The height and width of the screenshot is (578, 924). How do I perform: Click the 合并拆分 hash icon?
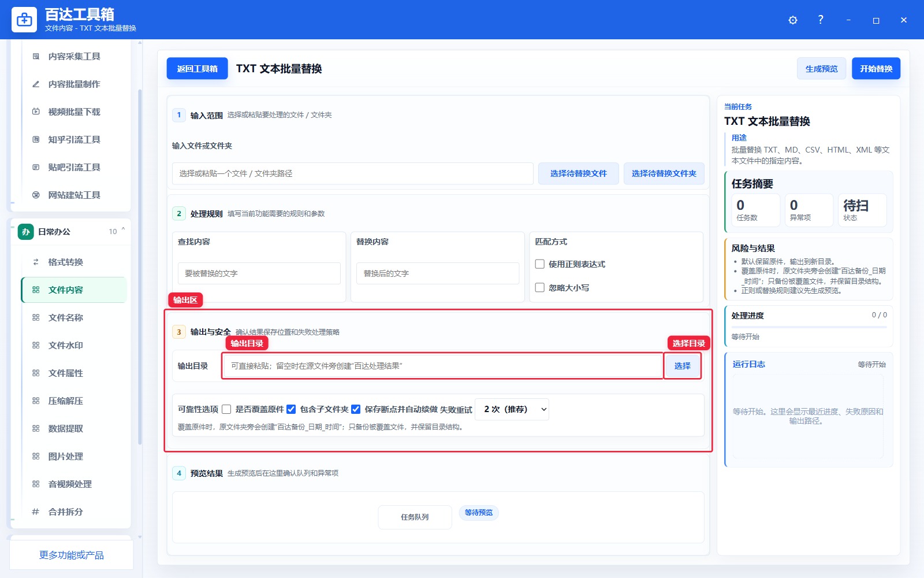36,512
